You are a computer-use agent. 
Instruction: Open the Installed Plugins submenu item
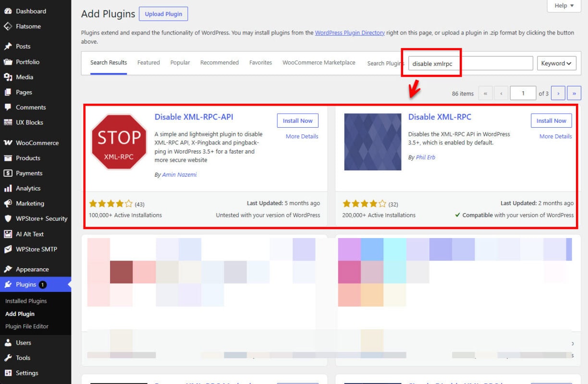(x=26, y=301)
